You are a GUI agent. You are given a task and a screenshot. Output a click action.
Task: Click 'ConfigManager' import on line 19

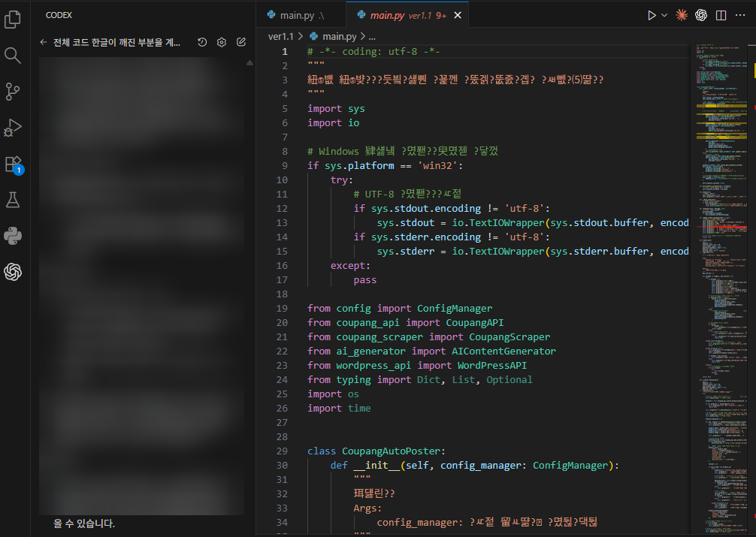pos(455,309)
